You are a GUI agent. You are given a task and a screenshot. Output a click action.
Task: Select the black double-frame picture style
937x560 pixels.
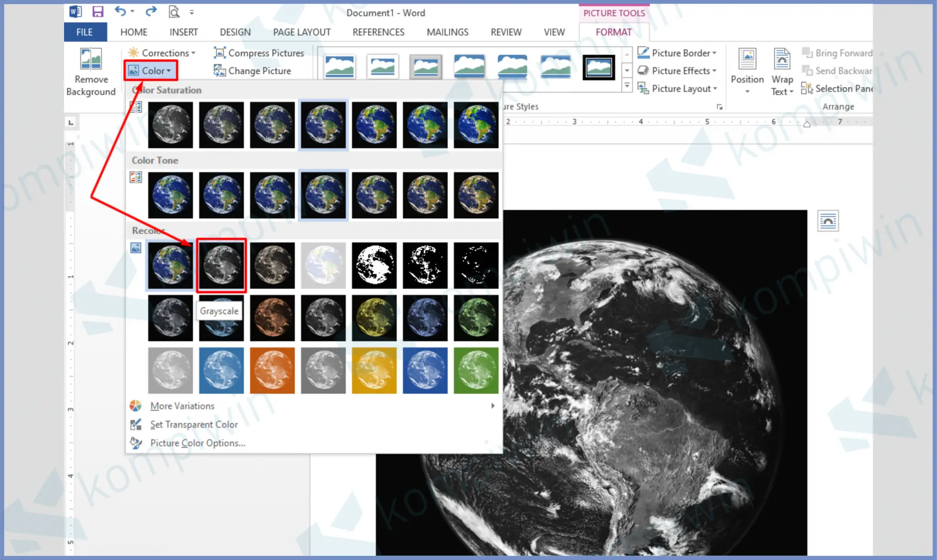point(598,67)
